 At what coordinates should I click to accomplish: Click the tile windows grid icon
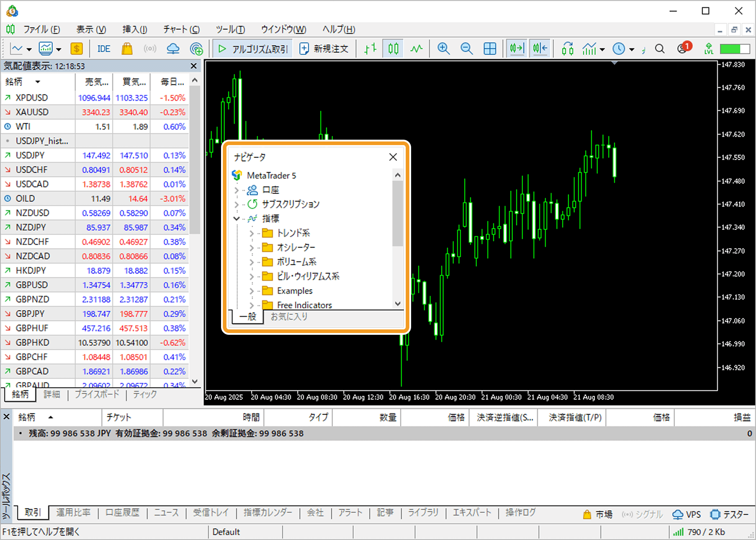[490, 49]
